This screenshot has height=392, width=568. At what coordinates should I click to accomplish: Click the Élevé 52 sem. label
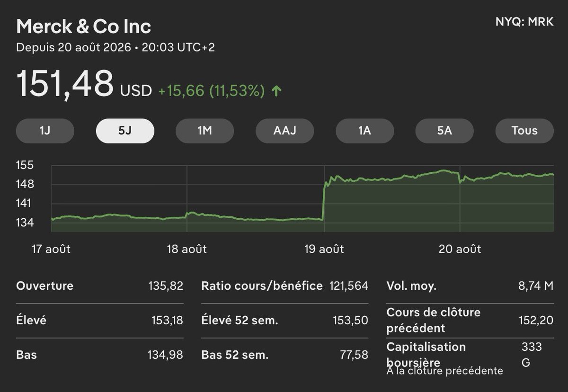[x=240, y=320]
